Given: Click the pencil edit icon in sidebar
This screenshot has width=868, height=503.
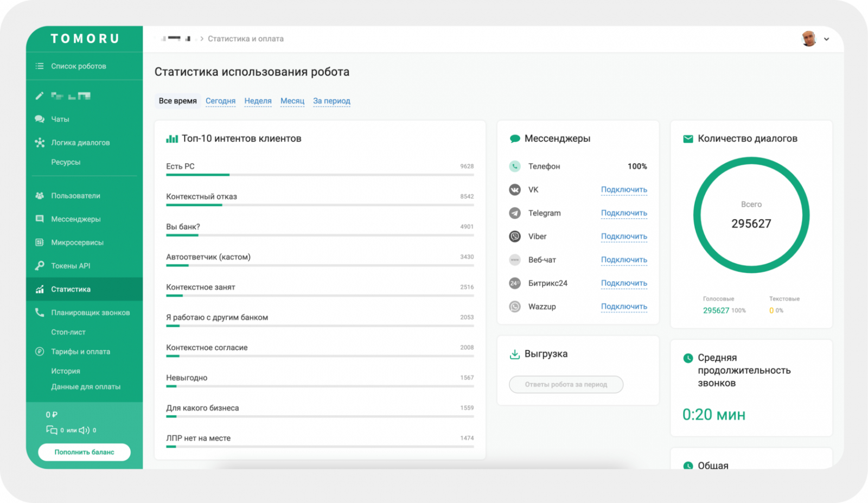Looking at the screenshot, I should (x=40, y=96).
